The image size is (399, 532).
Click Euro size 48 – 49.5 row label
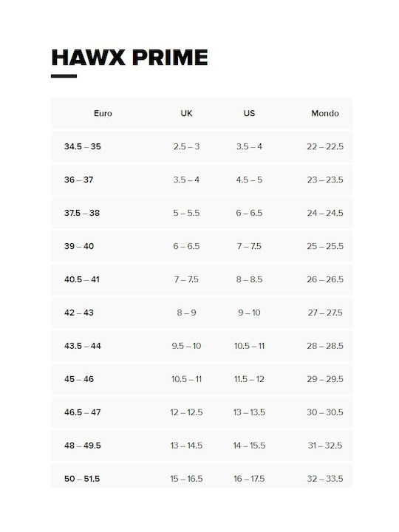[83, 446]
